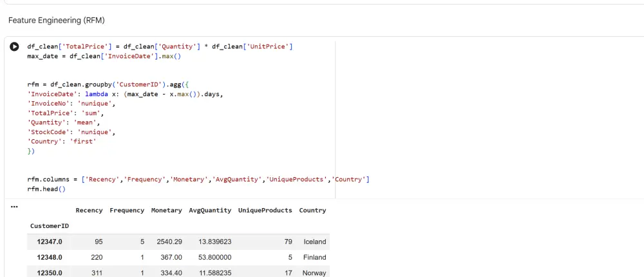Click the UniqueProducts value 17
The height and width of the screenshot is (277, 644).
point(288,273)
